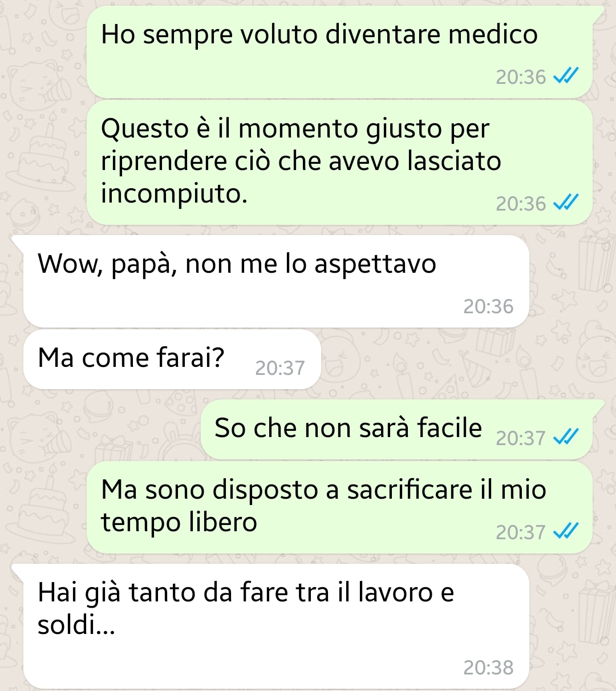Tap the double checkmark on the "incompiuto." message

(566, 203)
